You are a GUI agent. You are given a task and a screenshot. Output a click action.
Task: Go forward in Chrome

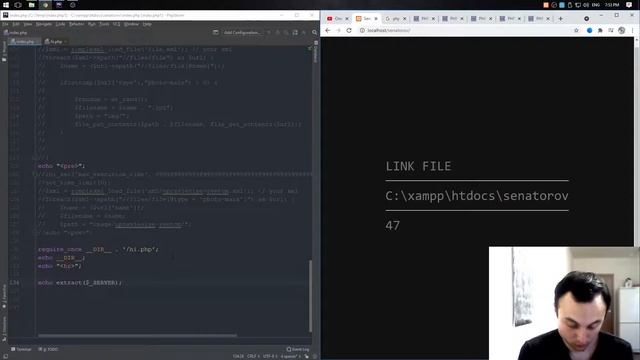338,31
